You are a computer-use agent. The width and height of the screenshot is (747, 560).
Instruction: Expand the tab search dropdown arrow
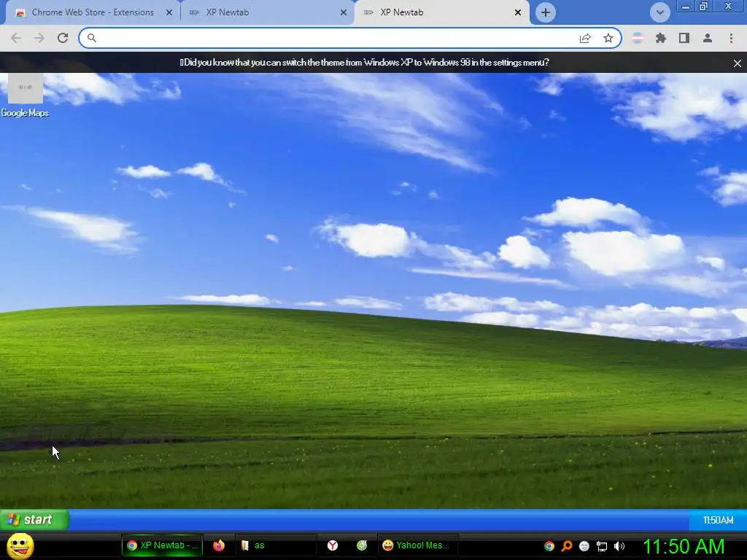point(659,12)
